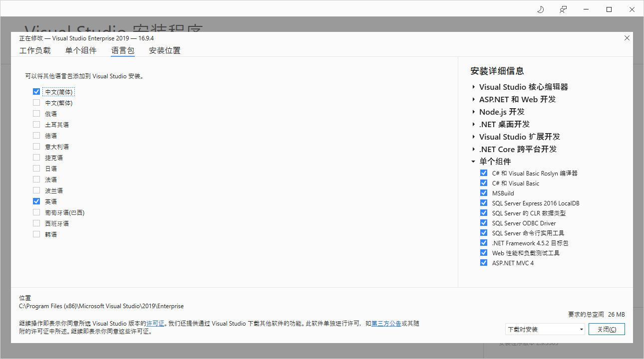Open the 第三方公告 link
Screen dimensions: 644x359
pyautogui.click(x=386, y=324)
